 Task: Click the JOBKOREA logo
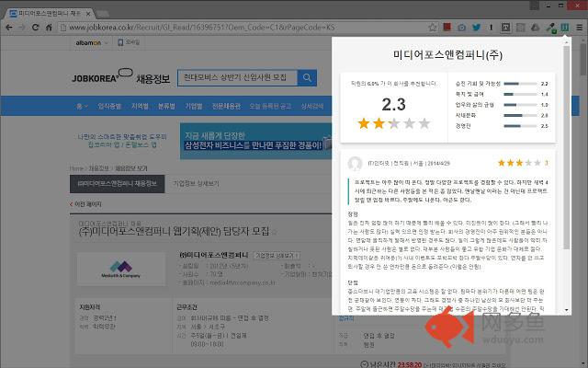coord(102,76)
